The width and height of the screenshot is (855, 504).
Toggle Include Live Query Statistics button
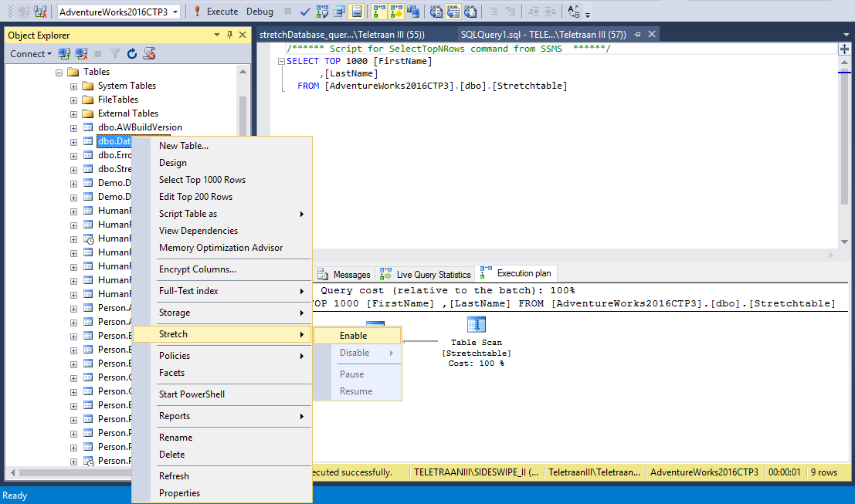tap(396, 12)
